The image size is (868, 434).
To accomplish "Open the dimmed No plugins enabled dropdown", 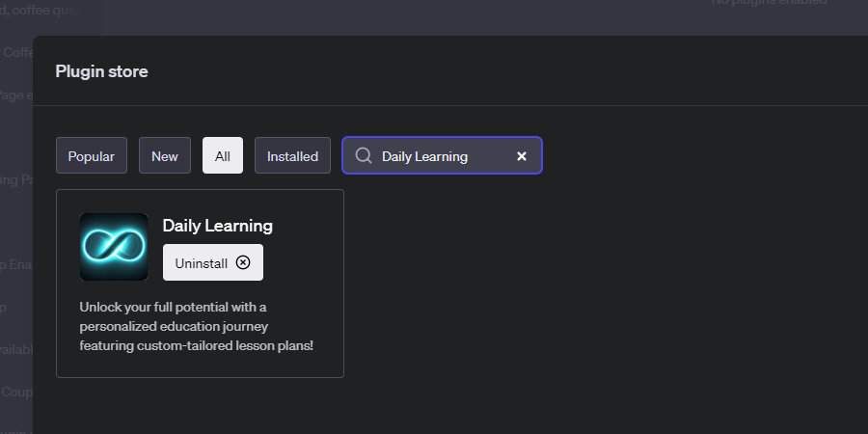I will pos(769,3).
